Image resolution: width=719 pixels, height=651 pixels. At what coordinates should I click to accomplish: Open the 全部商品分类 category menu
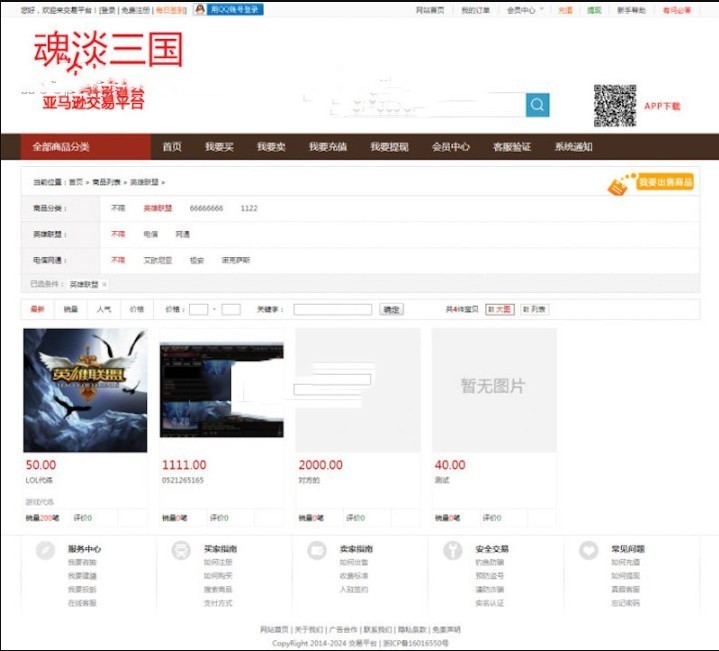click(84, 147)
